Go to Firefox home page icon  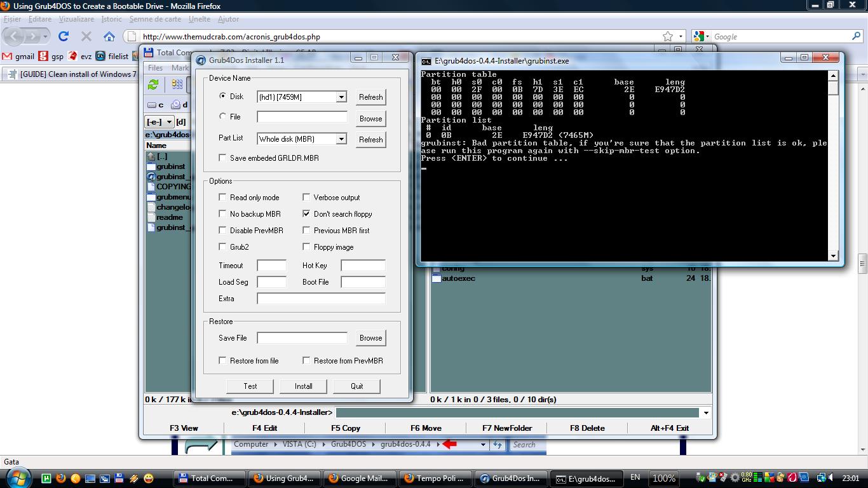pyautogui.click(x=109, y=36)
